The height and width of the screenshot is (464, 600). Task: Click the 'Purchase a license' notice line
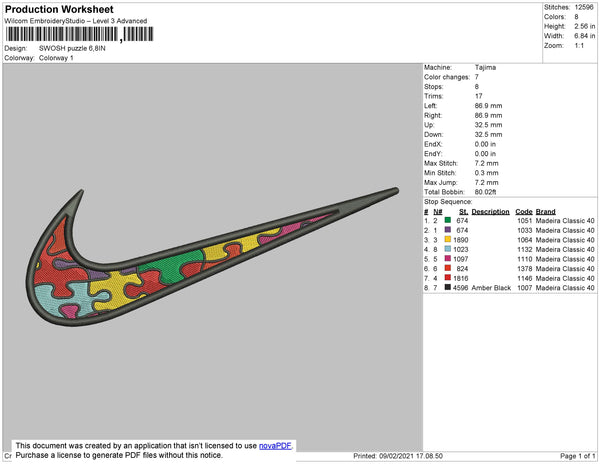[x=119, y=455]
